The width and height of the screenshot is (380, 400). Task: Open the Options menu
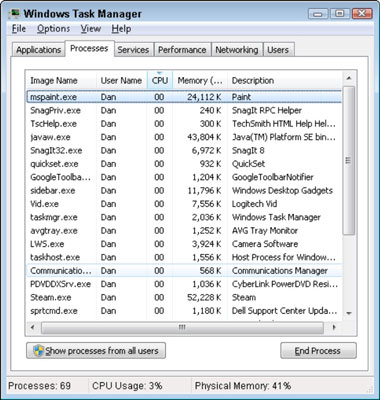53,29
